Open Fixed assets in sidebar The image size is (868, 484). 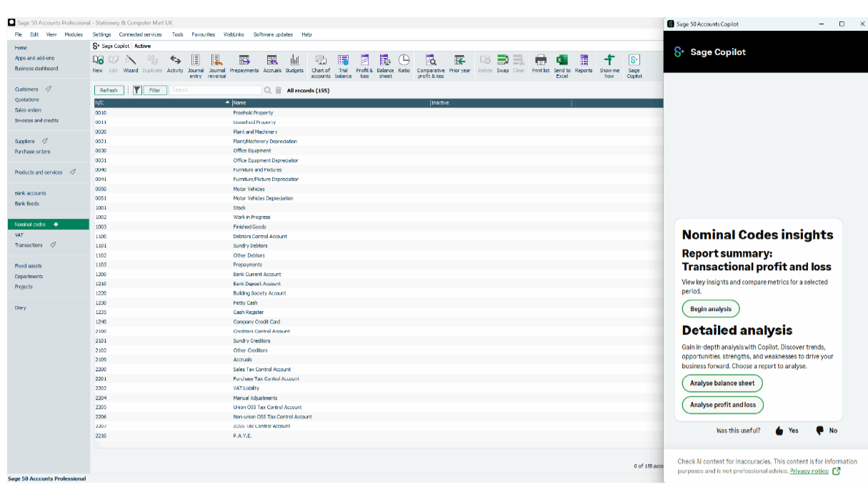click(x=29, y=266)
